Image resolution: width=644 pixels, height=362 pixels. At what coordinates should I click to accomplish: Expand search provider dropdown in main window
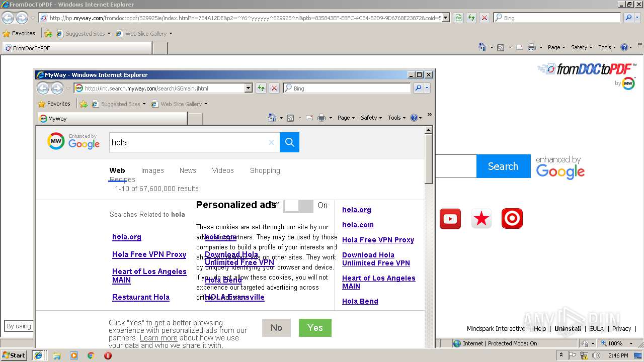(637, 18)
